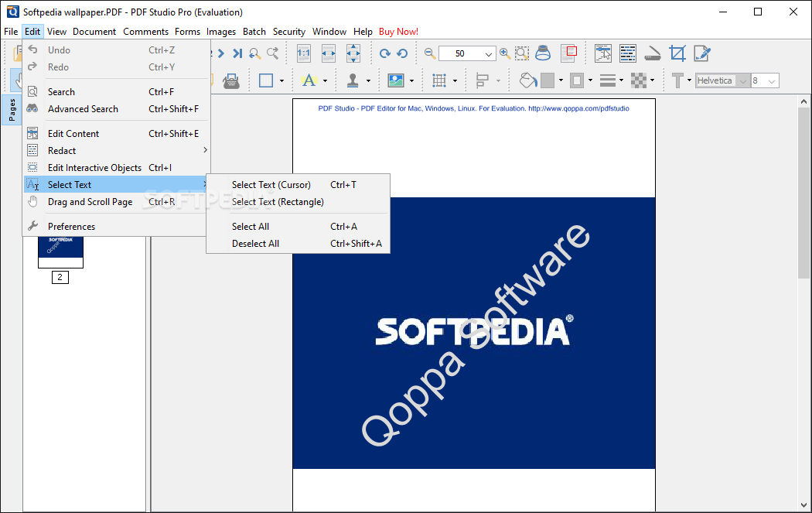Select the text highlight A tool
Image resolution: width=812 pixels, height=513 pixels.
pos(309,80)
